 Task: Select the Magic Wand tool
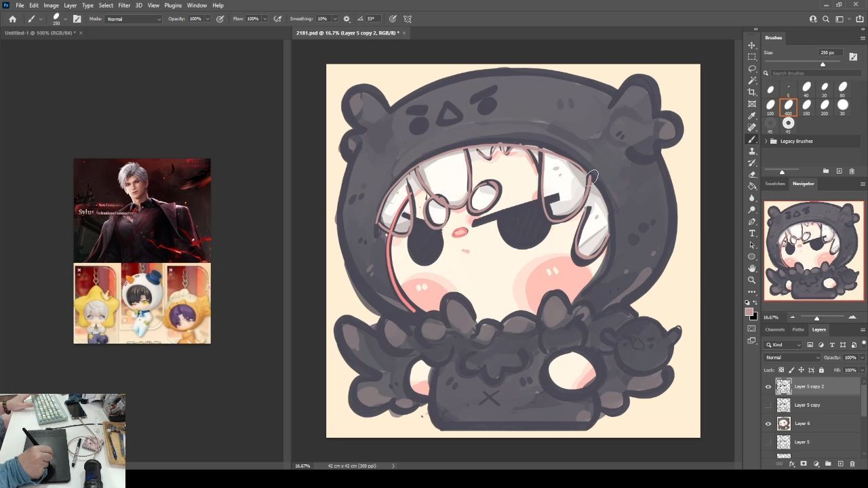click(x=752, y=81)
